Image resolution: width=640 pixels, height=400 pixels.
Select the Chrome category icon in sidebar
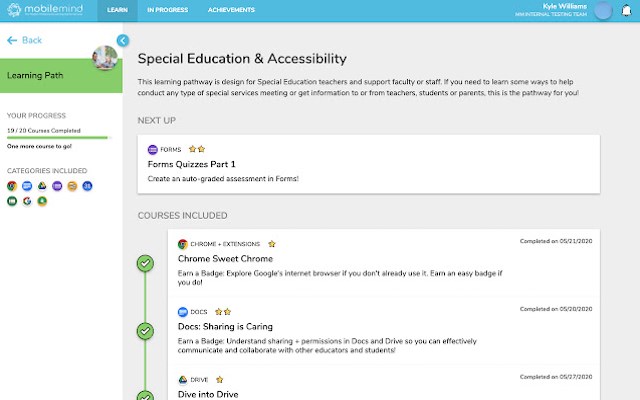point(12,186)
